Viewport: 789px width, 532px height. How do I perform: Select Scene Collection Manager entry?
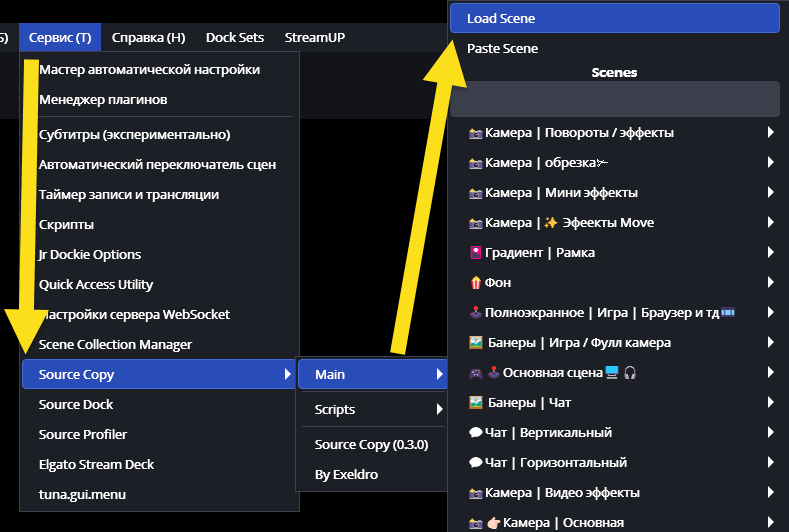[x=115, y=344]
